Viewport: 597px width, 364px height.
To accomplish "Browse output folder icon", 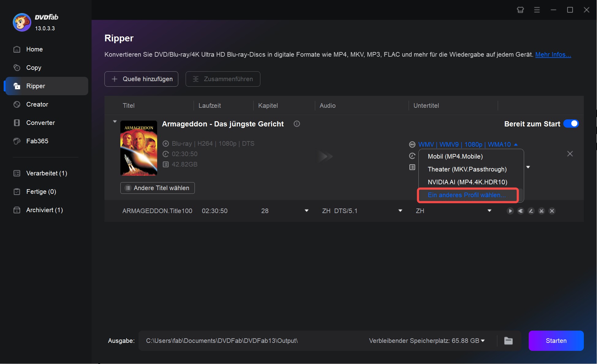I will click(x=508, y=341).
